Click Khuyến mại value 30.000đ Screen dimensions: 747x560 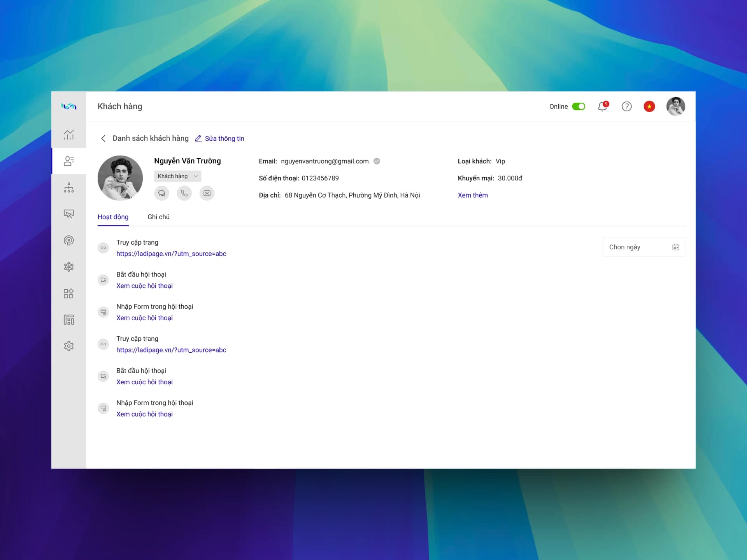510,178
